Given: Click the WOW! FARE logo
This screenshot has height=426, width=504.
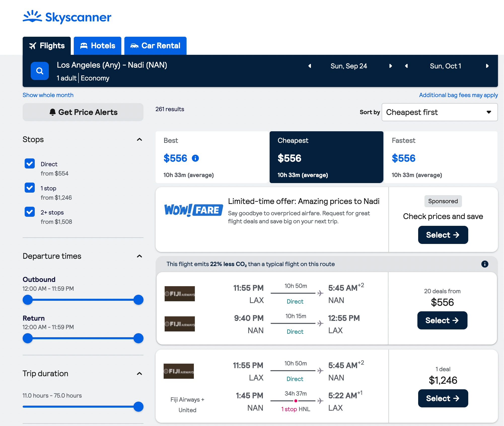Looking at the screenshot, I should [194, 210].
